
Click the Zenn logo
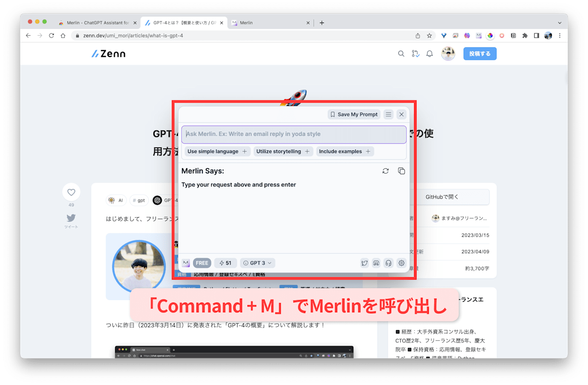pos(108,54)
